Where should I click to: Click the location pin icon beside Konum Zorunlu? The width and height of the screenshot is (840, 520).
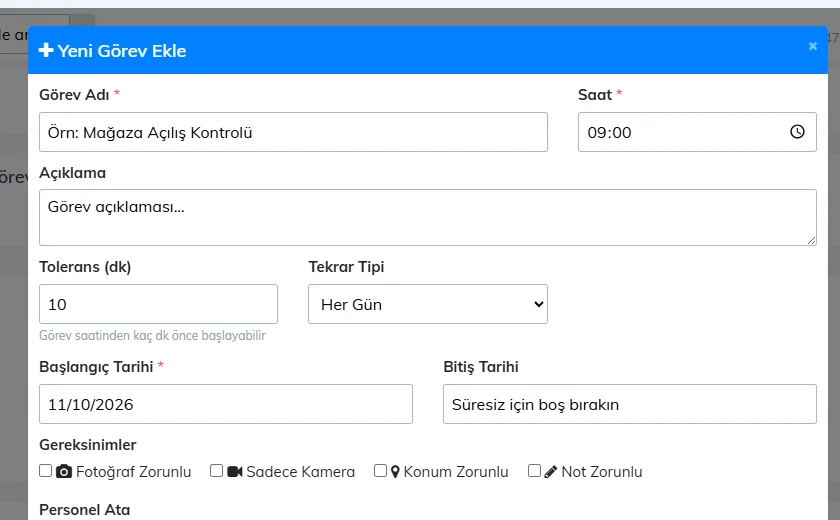pos(395,471)
